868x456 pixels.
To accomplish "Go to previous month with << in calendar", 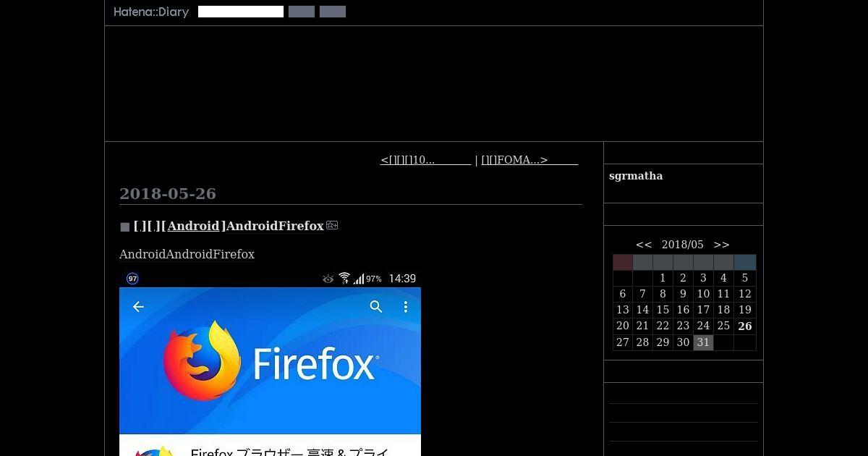I will pos(644,245).
